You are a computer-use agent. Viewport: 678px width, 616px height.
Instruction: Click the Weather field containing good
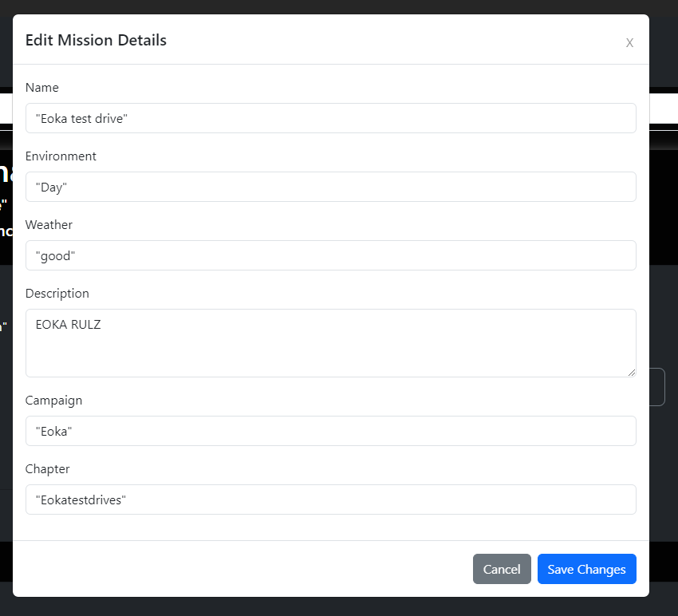330,255
